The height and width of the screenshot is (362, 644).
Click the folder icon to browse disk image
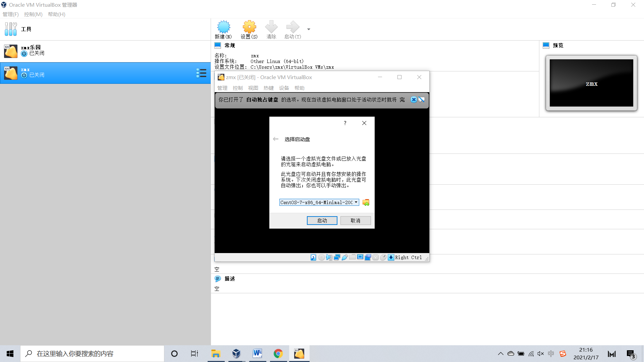366,202
